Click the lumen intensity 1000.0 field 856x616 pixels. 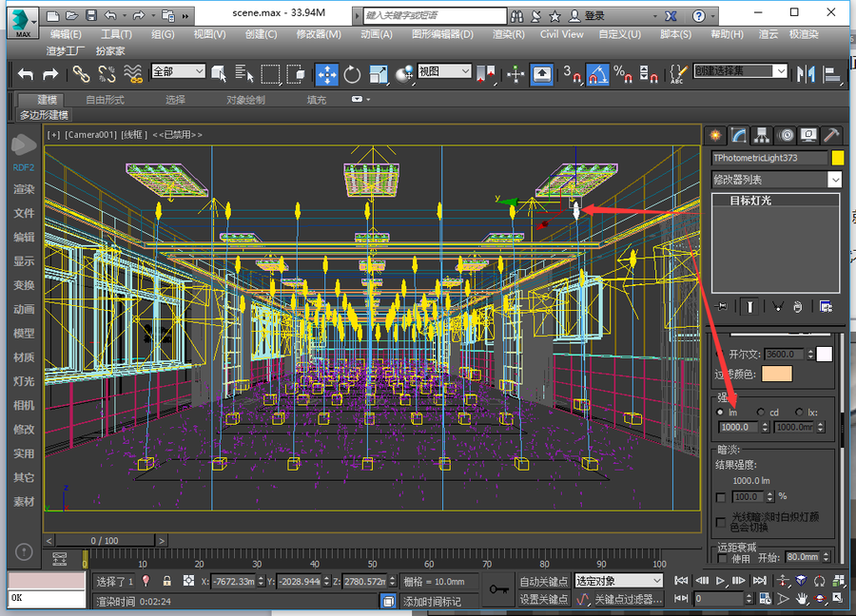[739, 427]
